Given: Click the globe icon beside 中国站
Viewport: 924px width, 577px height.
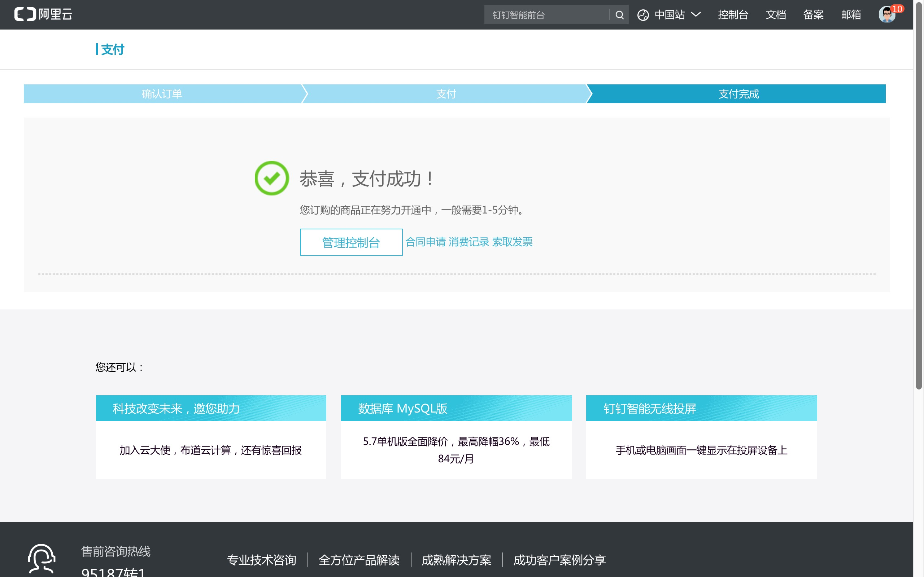Looking at the screenshot, I should 643,15.
